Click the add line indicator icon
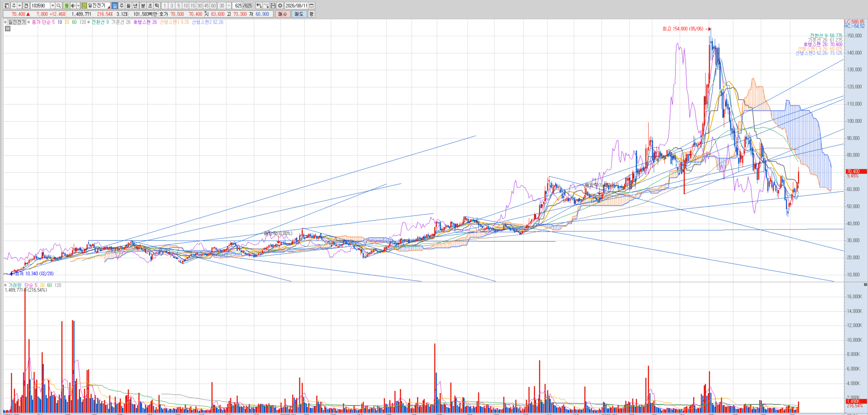 (266, 5)
